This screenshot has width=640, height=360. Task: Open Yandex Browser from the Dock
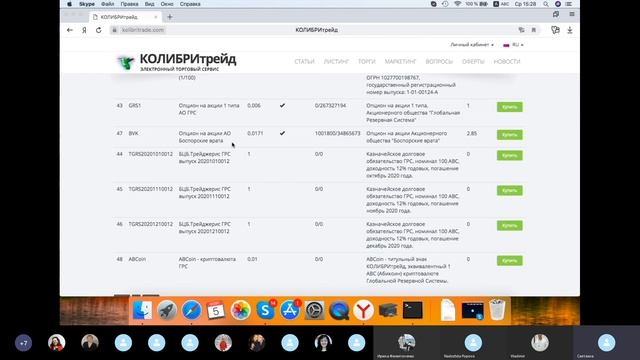[363, 311]
